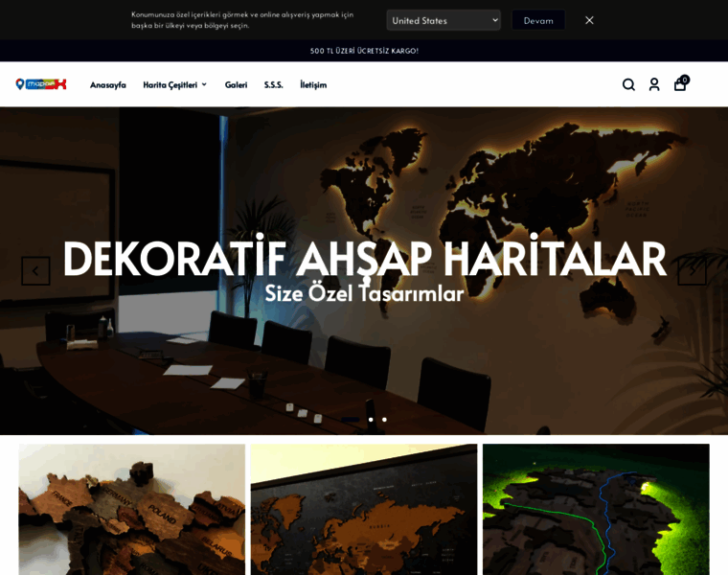Select the first carousel dot
Viewport: 728px width, 575px height.
click(x=371, y=419)
